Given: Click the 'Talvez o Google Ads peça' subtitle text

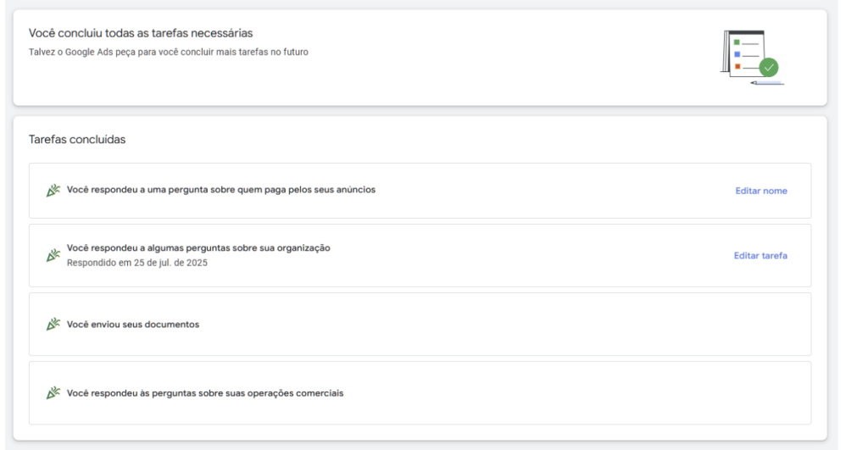Looking at the screenshot, I should tap(168, 52).
